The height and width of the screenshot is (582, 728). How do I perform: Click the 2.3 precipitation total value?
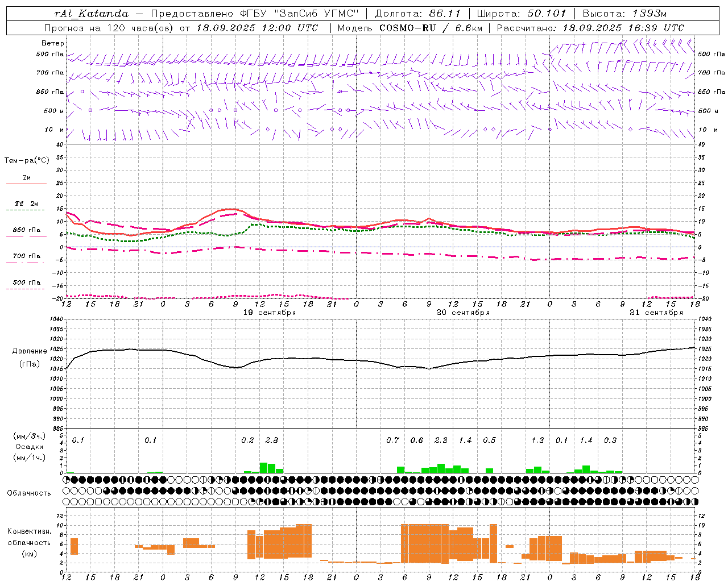pos(441,440)
